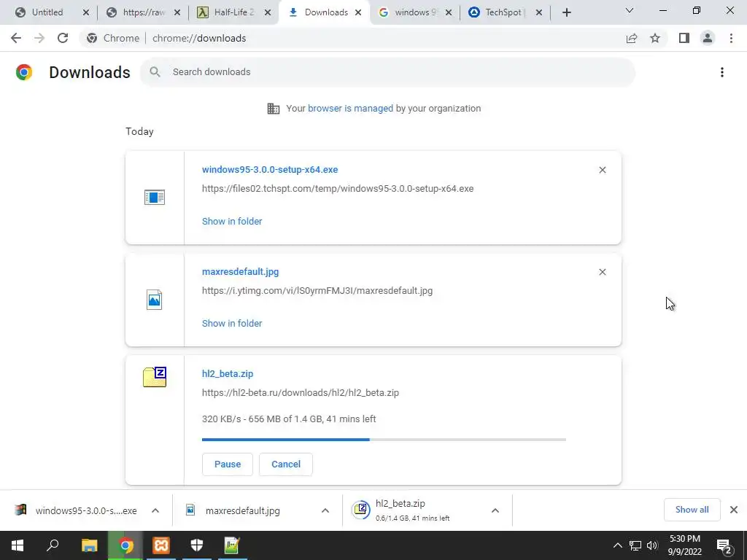The image size is (747, 560).
Task: Click the hl2_beta.zip file name link
Action: click(x=228, y=374)
